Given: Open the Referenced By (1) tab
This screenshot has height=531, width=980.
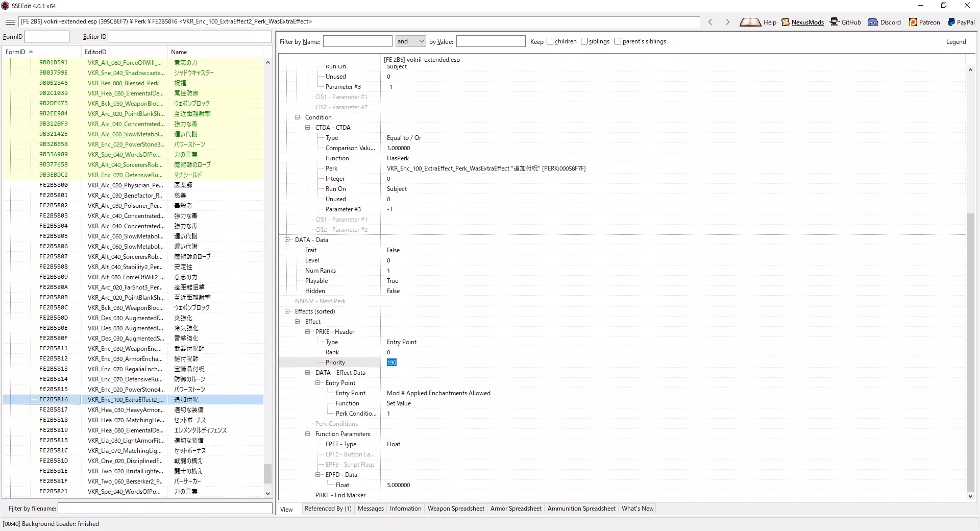Looking at the screenshot, I should [328, 509].
